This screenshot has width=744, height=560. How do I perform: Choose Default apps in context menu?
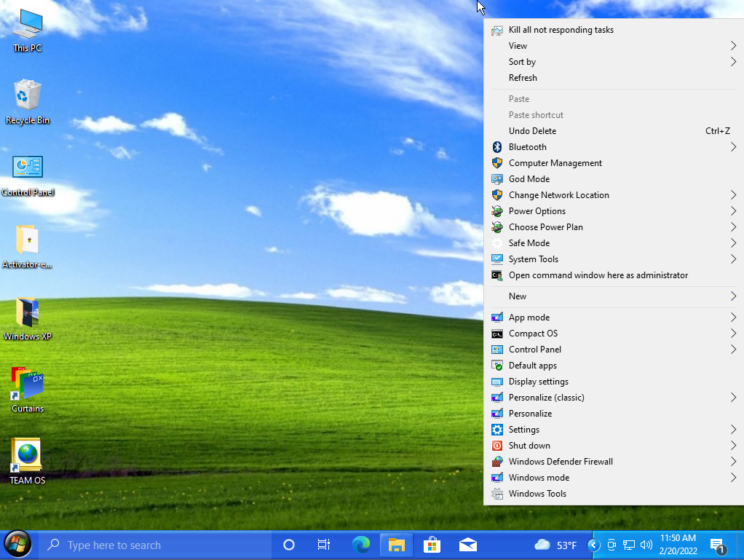pyautogui.click(x=614, y=366)
